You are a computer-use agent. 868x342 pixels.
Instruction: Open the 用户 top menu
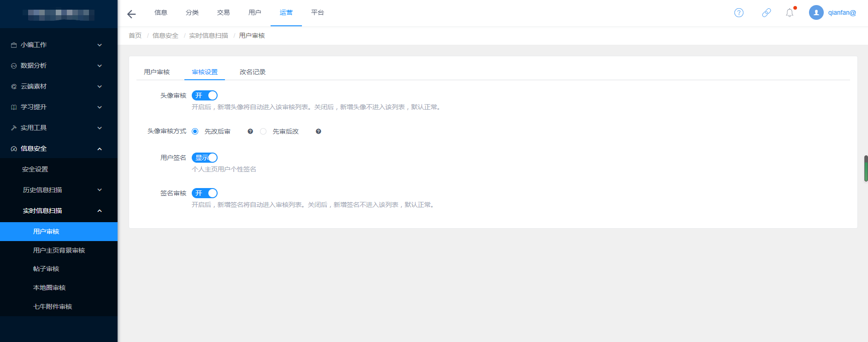[255, 12]
